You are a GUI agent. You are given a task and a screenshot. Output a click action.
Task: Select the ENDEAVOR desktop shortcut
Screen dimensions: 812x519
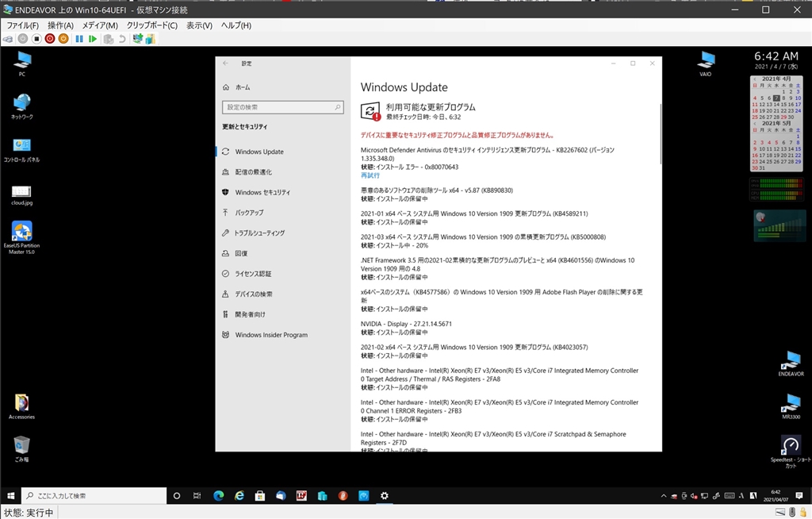pos(791,363)
